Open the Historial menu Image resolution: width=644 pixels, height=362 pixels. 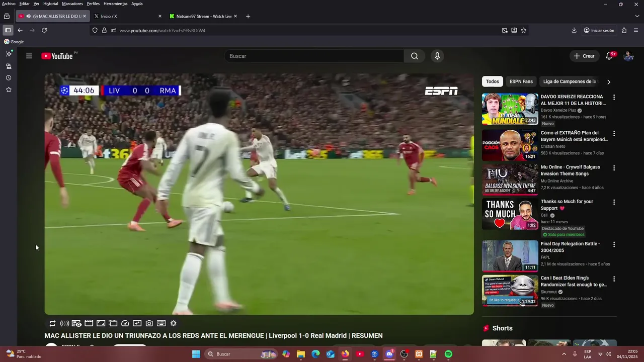coord(51,4)
